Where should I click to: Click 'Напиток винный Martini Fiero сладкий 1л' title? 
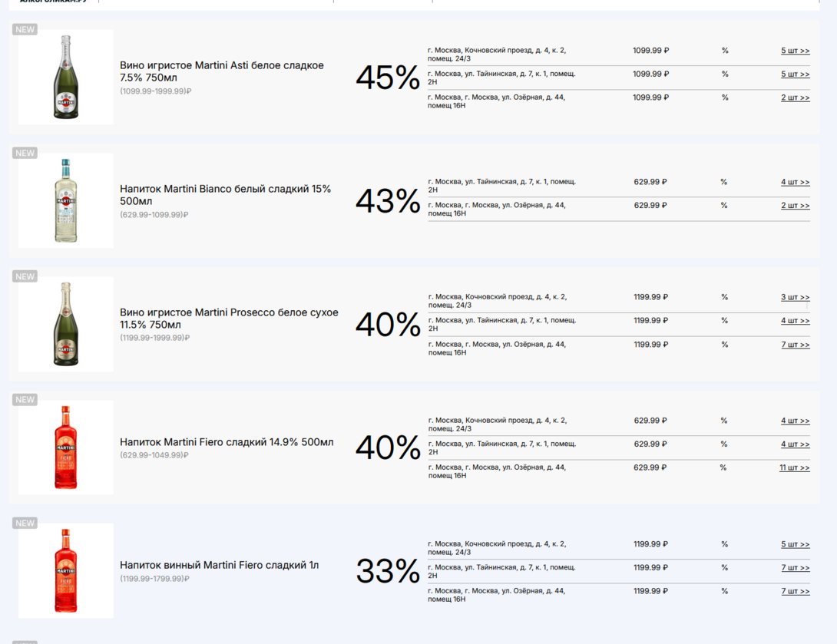(x=219, y=566)
